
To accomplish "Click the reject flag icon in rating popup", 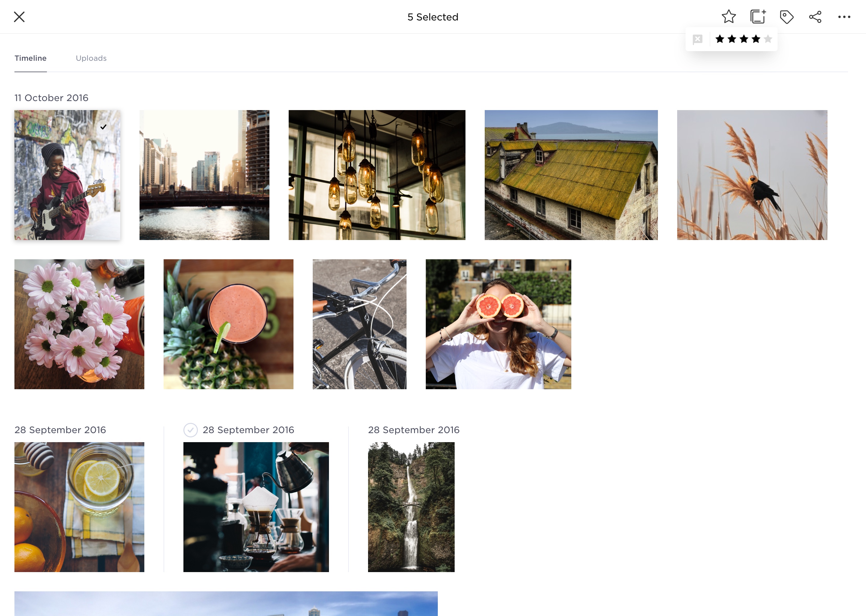I will point(697,39).
